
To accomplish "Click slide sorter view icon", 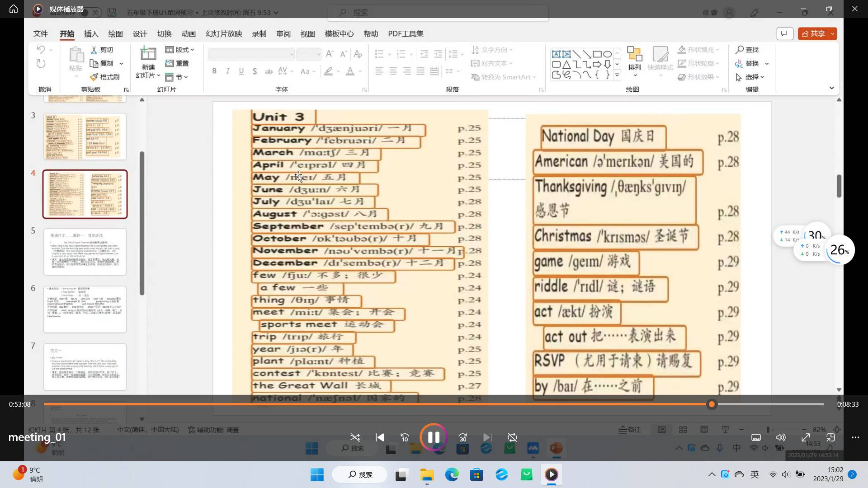I will pyautogui.click(x=683, y=430).
